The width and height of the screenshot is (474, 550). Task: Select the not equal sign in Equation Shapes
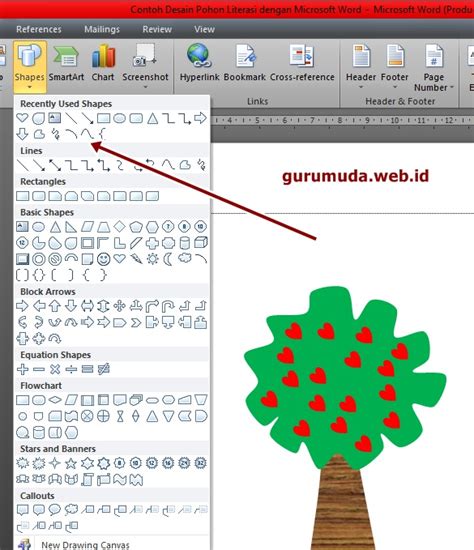coord(104,369)
